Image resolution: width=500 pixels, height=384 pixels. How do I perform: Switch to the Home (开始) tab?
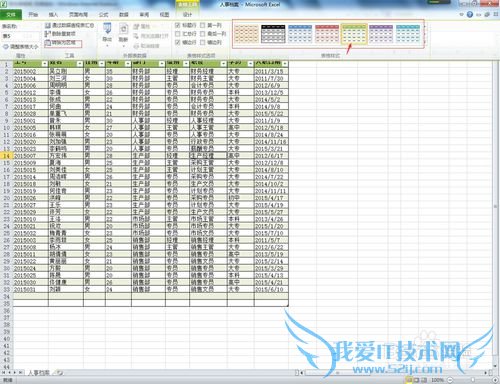click(x=33, y=14)
